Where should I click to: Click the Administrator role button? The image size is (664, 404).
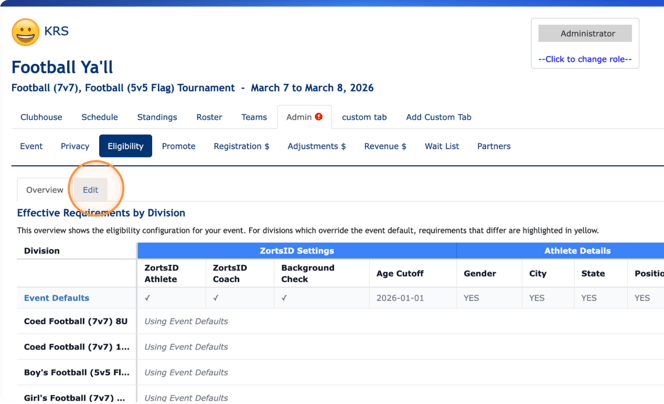point(585,33)
